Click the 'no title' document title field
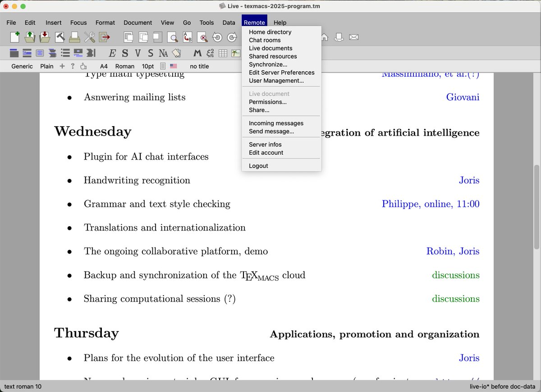The width and height of the screenshot is (541, 392). [x=199, y=66]
